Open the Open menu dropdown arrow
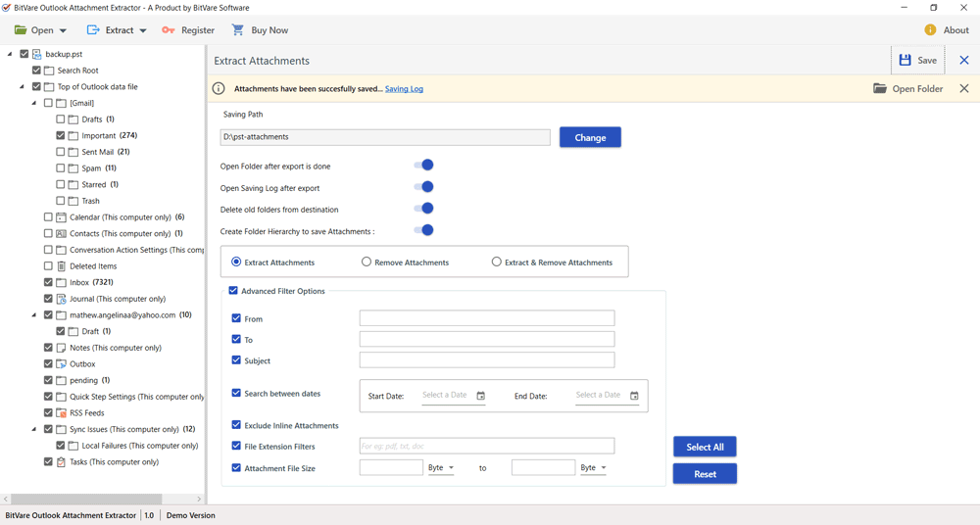The image size is (980, 525). [x=63, y=30]
